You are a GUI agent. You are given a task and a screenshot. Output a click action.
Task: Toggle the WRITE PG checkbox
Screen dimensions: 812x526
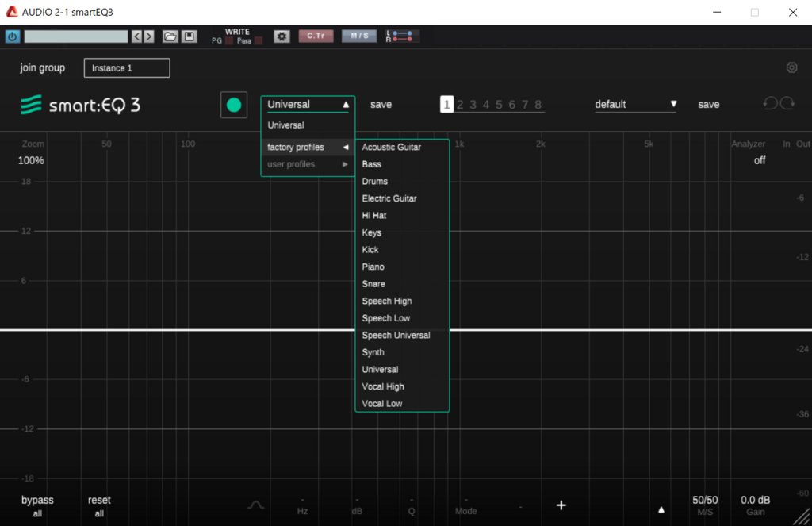[229, 41]
